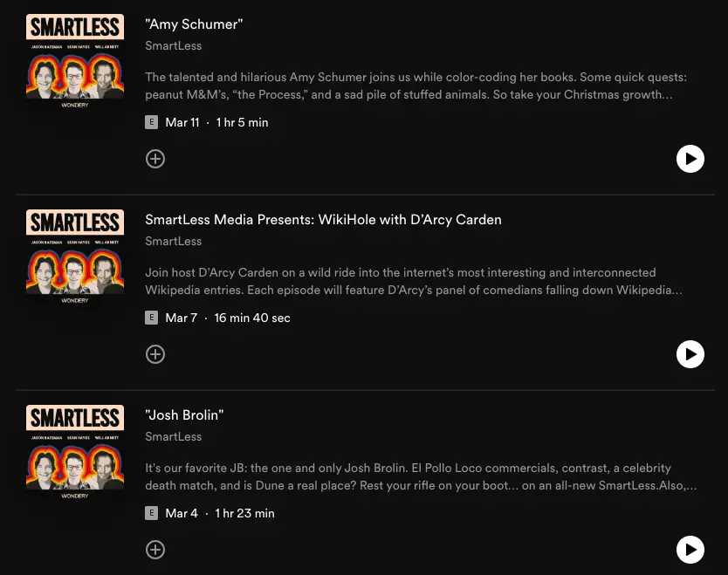Play the WikiHole with D'Arcy Carden episode
Image resolution: width=728 pixels, height=575 pixels.
[x=690, y=354]
